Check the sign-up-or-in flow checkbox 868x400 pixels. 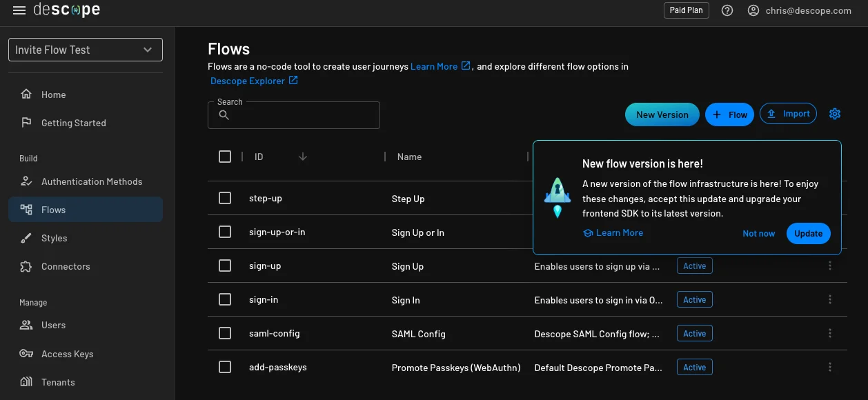tap(225, 232)
